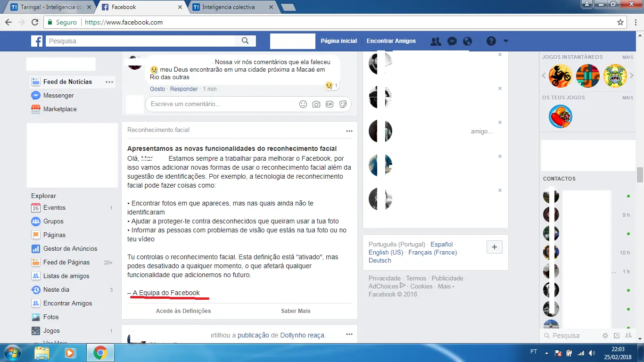Viewport: 644px width, 362px height.
Task: Switch language to English (US)
Action: click(x=386, y=253)
